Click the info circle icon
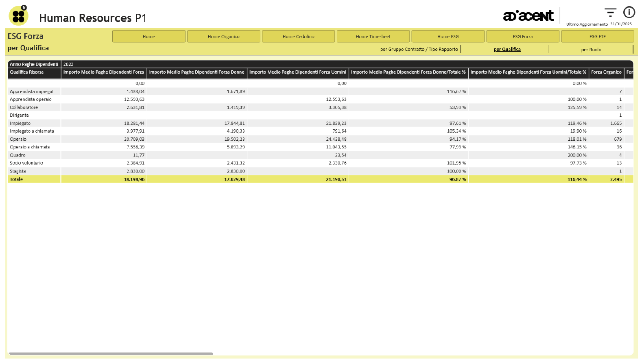The width and height of the screenshot is (644, 362). tap(629, 13)
